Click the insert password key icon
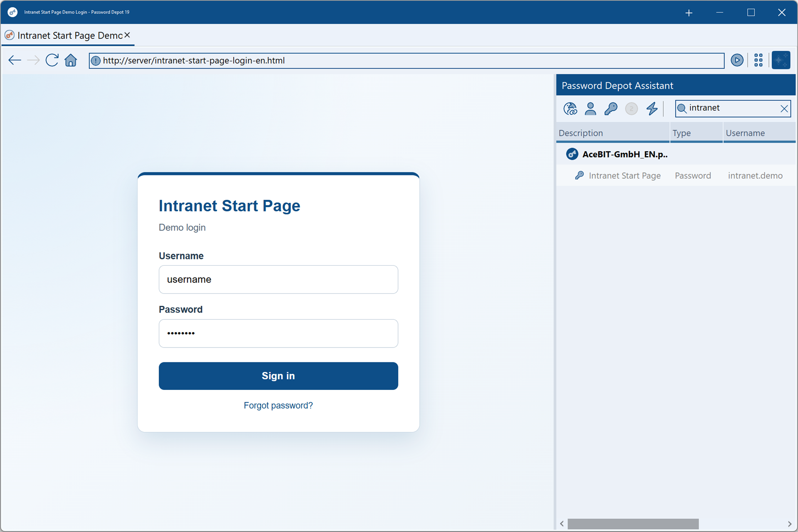 pos(611,108)
